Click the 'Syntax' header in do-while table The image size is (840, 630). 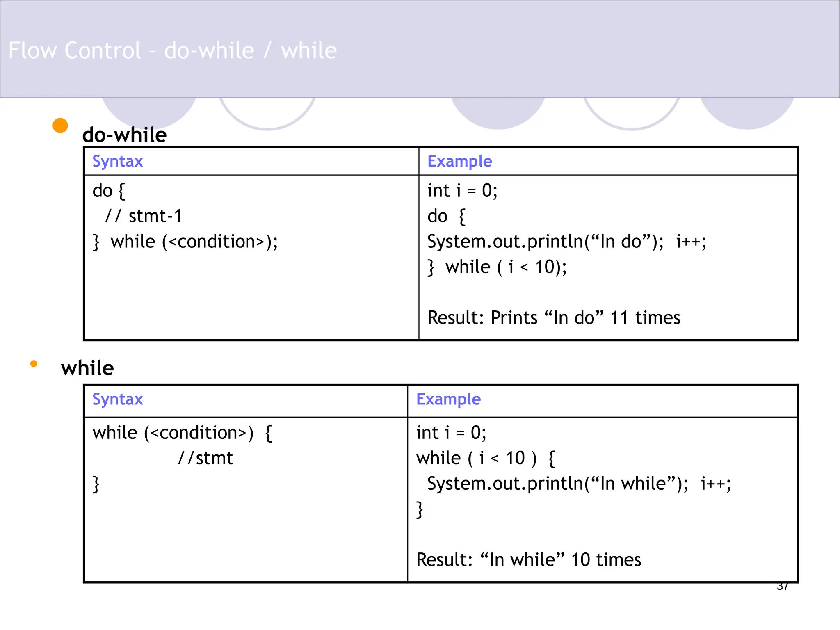[x=117, y=161]
